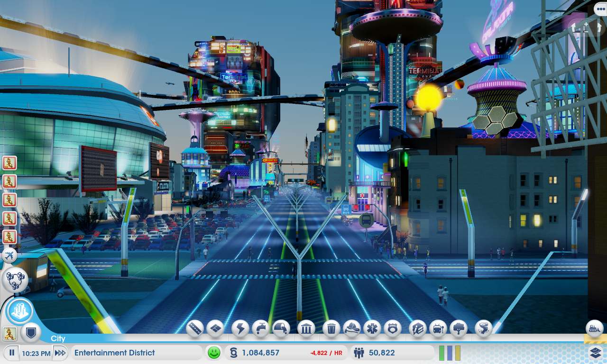The width and height of the screenshot is (607, 364).
Task: Open the Police badge menu
Action: [393, 328]
